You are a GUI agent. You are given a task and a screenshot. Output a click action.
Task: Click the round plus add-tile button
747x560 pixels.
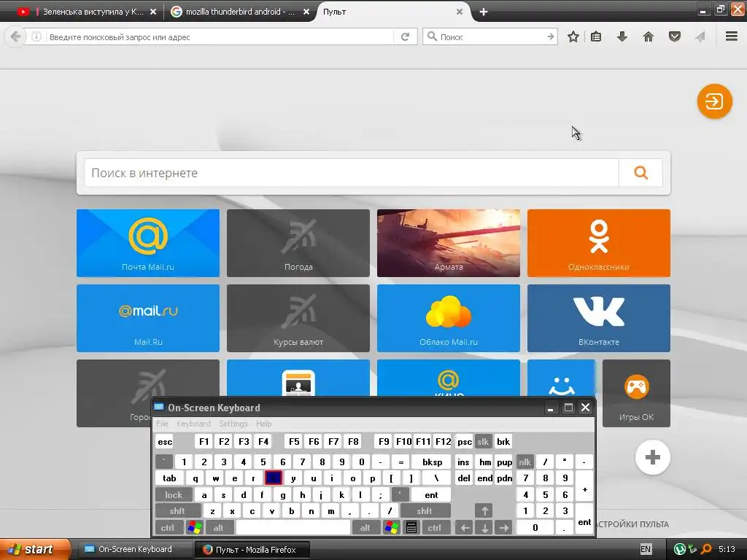[x=652, y=457]
